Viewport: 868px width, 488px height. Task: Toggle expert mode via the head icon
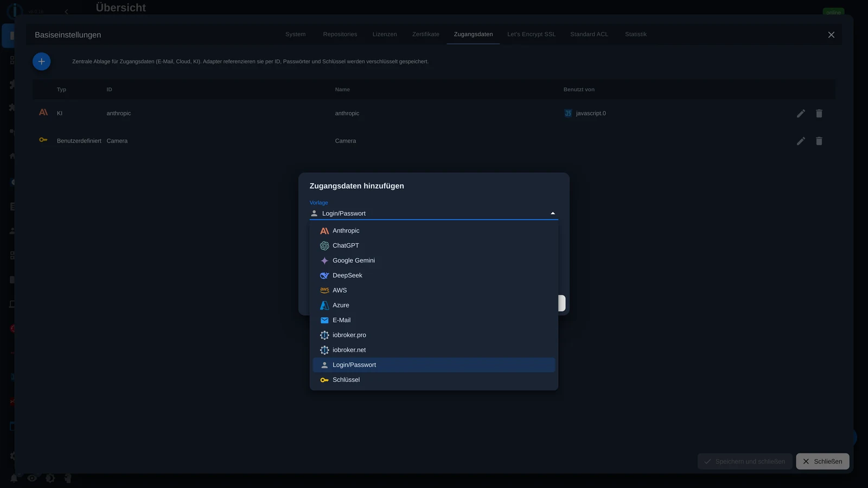click(68, 478)
